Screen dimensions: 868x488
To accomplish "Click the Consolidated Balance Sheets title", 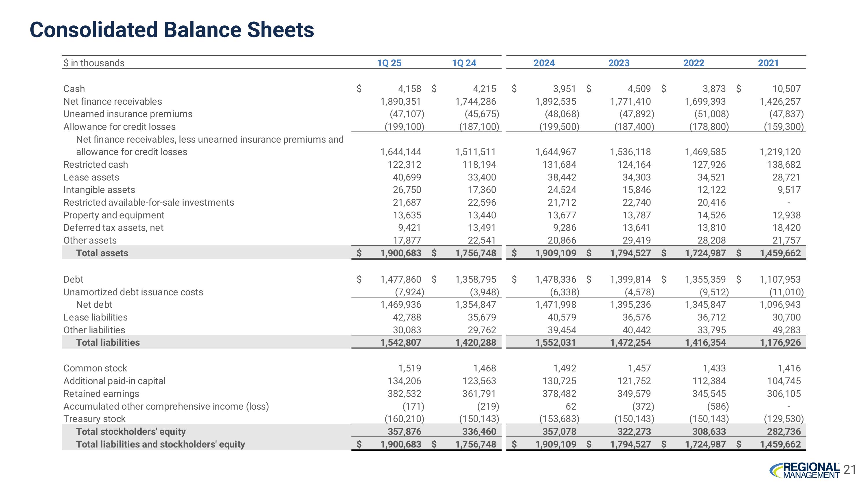I will point(172,30).
